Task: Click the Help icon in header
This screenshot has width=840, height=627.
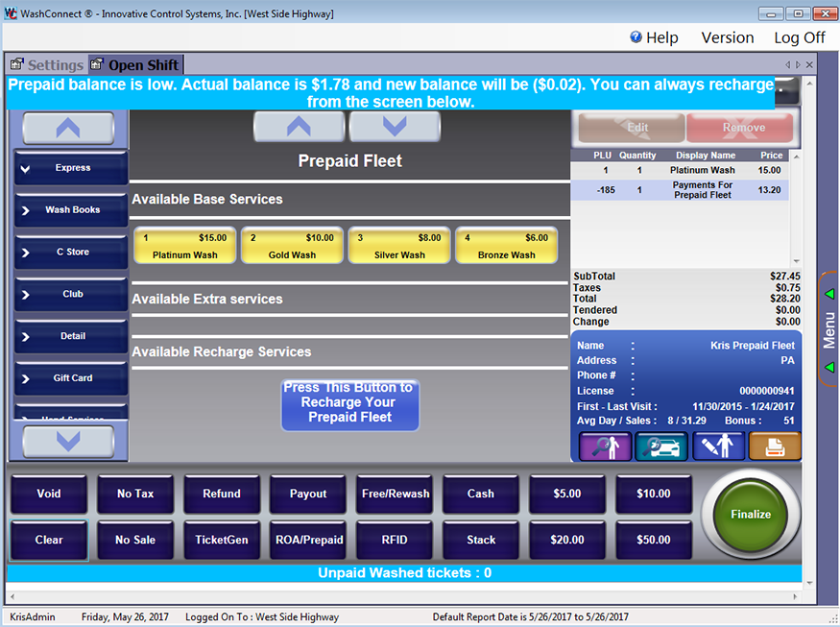Action: (x=636, y=37)
